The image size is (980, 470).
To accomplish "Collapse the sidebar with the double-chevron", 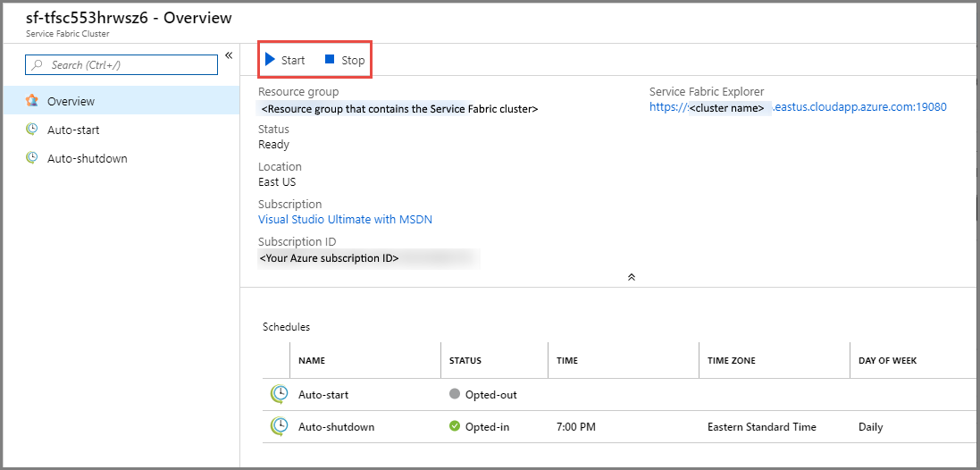I will [x=229, y=55].
